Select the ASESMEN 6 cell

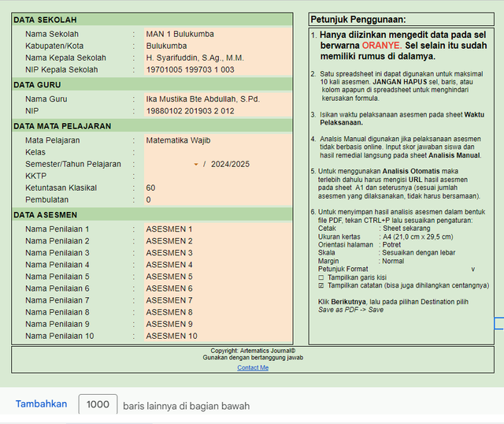(218, 288)
